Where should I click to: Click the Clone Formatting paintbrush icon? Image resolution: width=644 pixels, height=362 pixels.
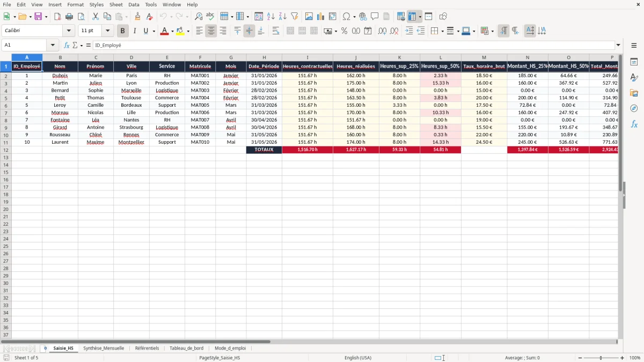click(x=137, y=17)
